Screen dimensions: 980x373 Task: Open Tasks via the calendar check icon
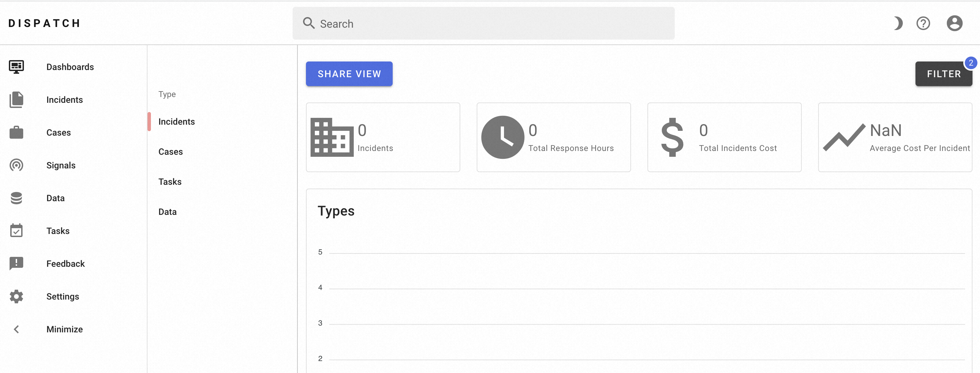(x=16, y=231)
